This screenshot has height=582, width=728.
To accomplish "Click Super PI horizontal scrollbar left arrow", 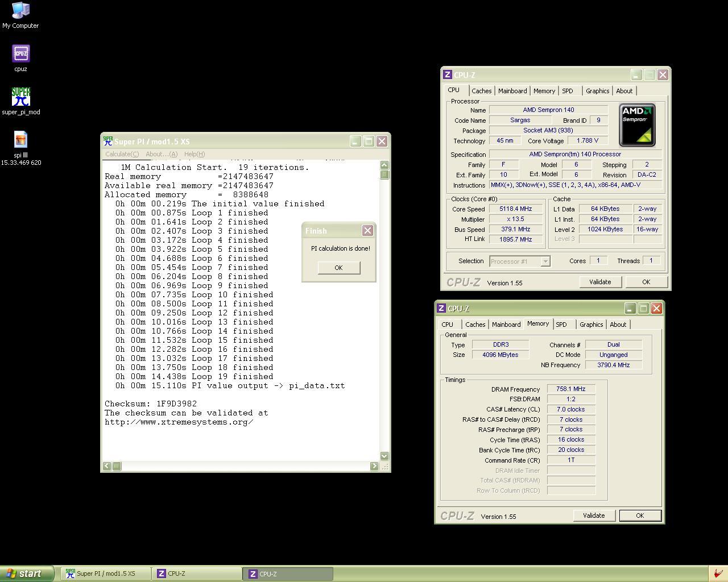I will point(107,466).
